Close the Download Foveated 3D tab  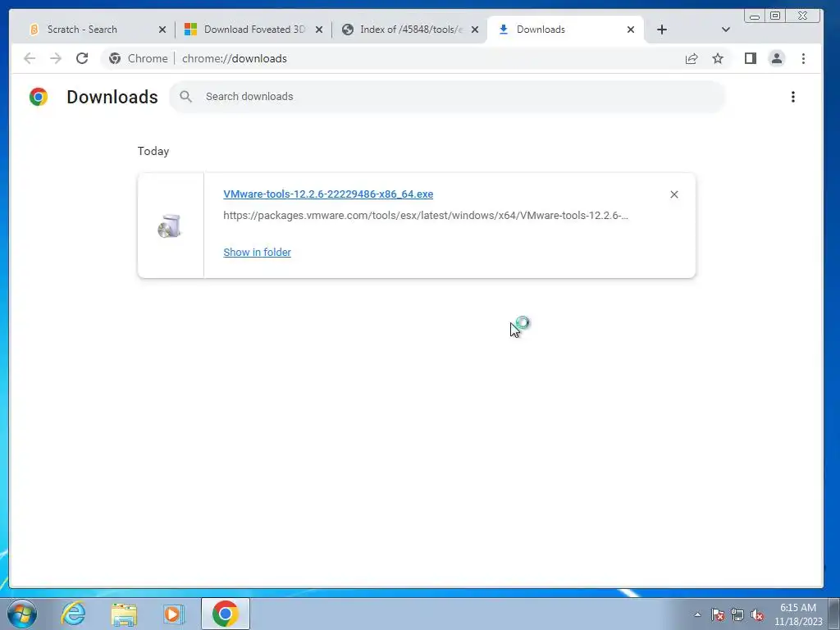(319, 30)
